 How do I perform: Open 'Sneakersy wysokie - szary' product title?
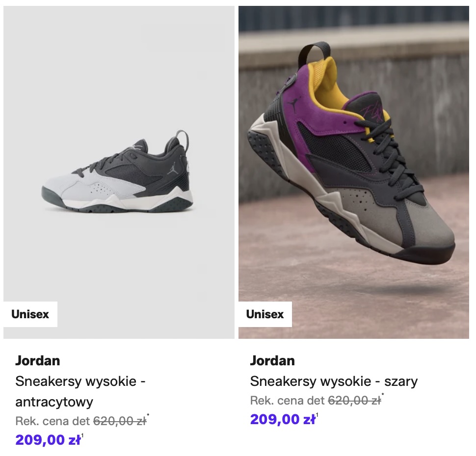[334, 381]
